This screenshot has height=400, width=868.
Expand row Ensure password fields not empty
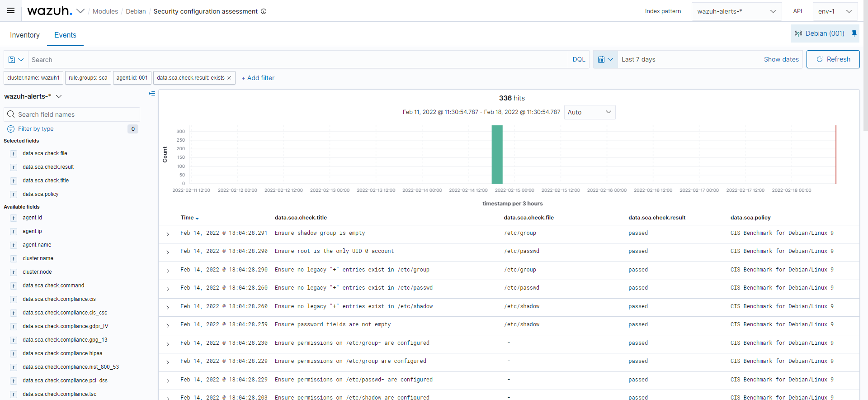[168, 325]
